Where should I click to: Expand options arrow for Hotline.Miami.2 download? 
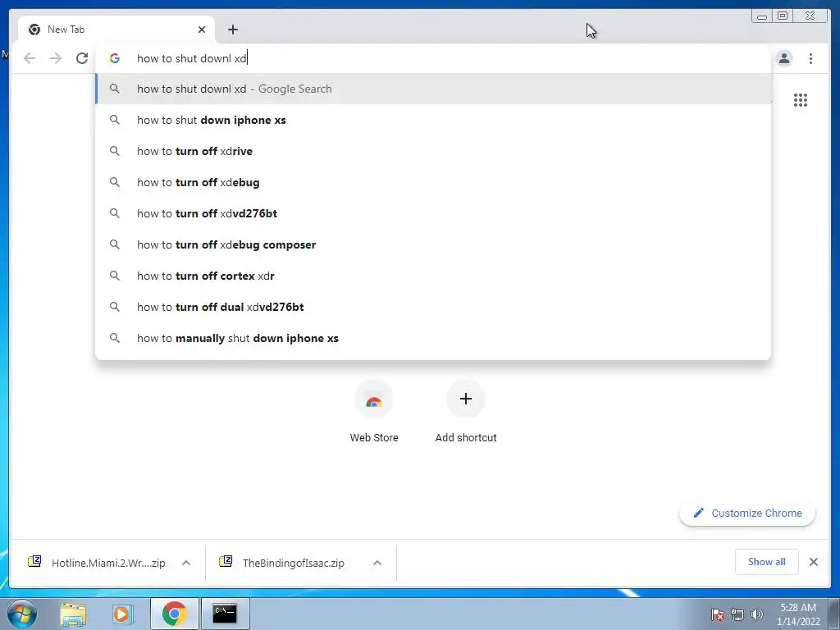point(186,563)
